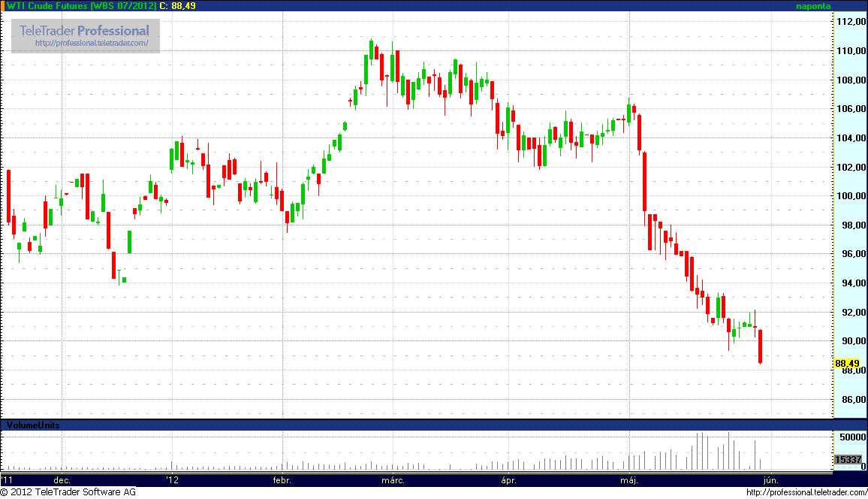Click the 104,00 price axis label
This screenshot has width=868, height=499.
[851, 138]
